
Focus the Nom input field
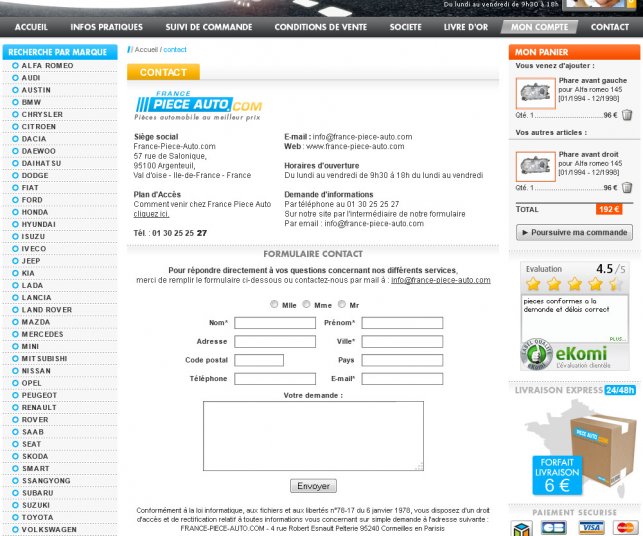(x=275, y=323)
